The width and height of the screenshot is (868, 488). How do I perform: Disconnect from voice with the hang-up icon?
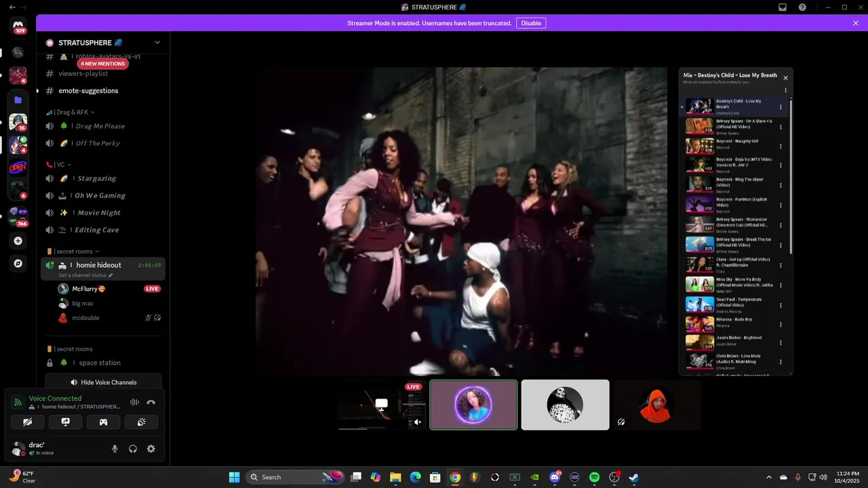(151, 402)
